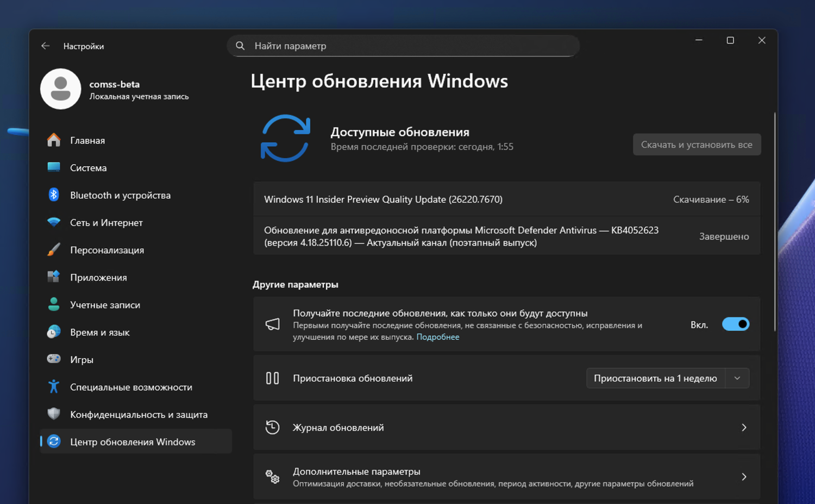The image size is (815, 504).
Task: Open Сеть и Интернет settings
Action: coord(106,223)
